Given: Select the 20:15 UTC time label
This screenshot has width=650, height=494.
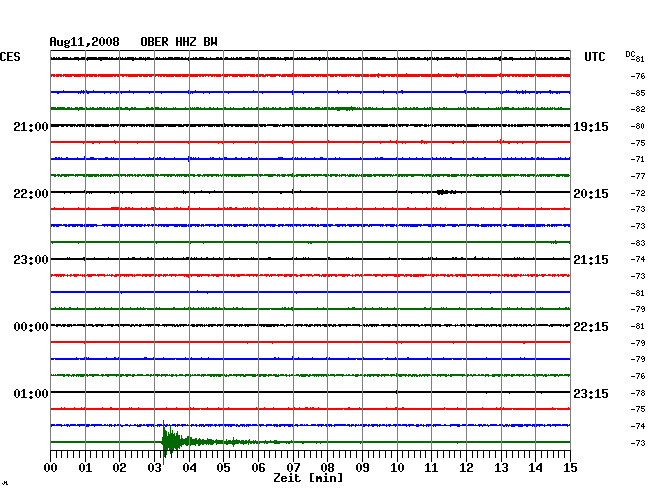Looking at the screenshot, I should coord(591,194).
